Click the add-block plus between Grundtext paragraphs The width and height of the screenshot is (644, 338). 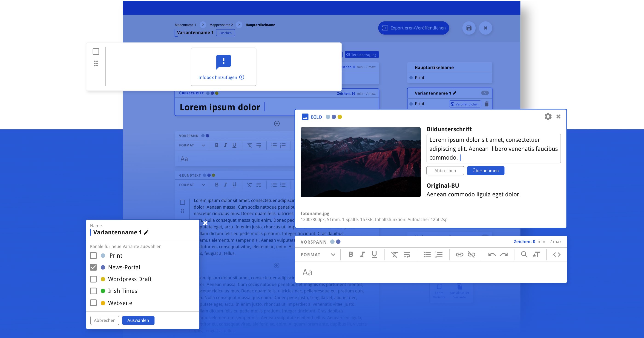[x=276, y=265]
